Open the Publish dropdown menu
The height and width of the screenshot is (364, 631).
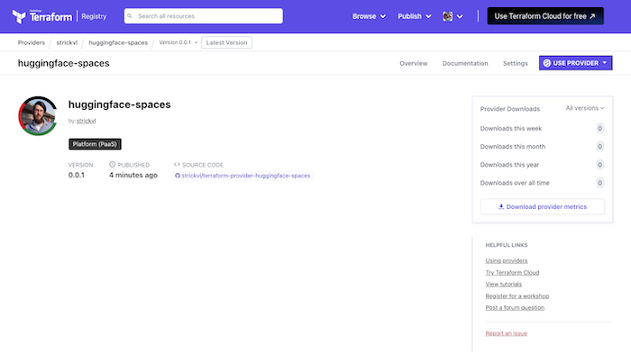click(415, 16)
